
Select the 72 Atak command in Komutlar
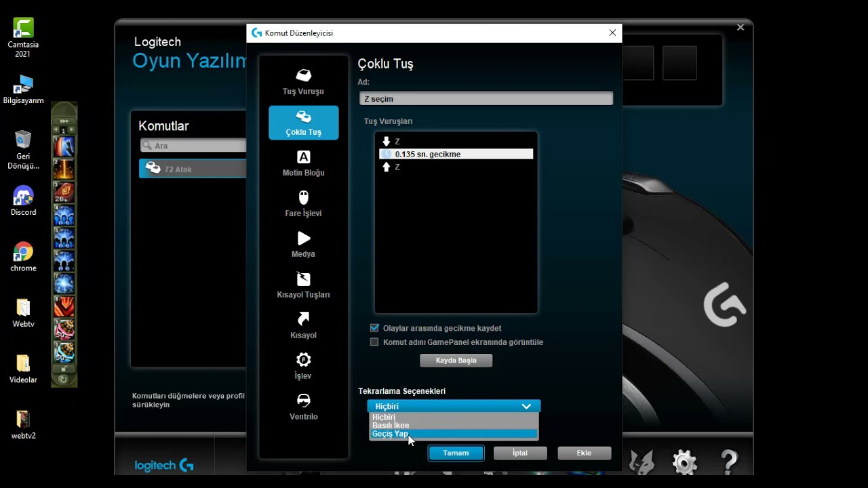click(x=193, y=169)
